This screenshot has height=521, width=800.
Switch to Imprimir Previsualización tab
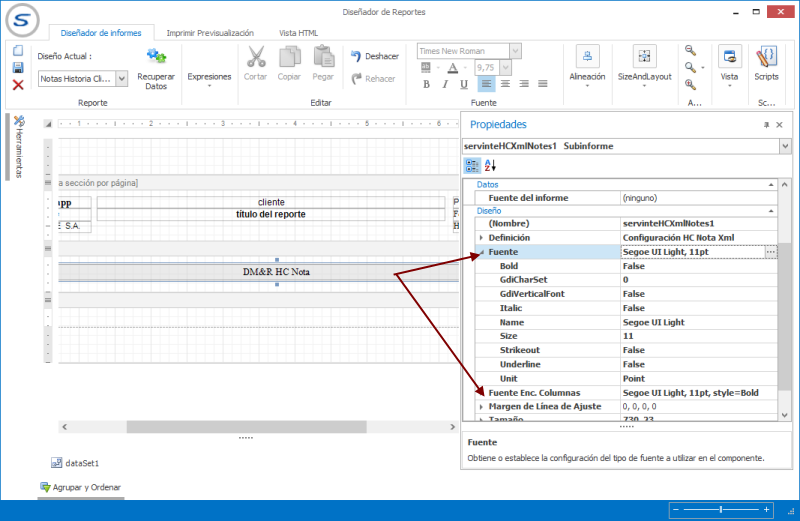tap(210, 33)
